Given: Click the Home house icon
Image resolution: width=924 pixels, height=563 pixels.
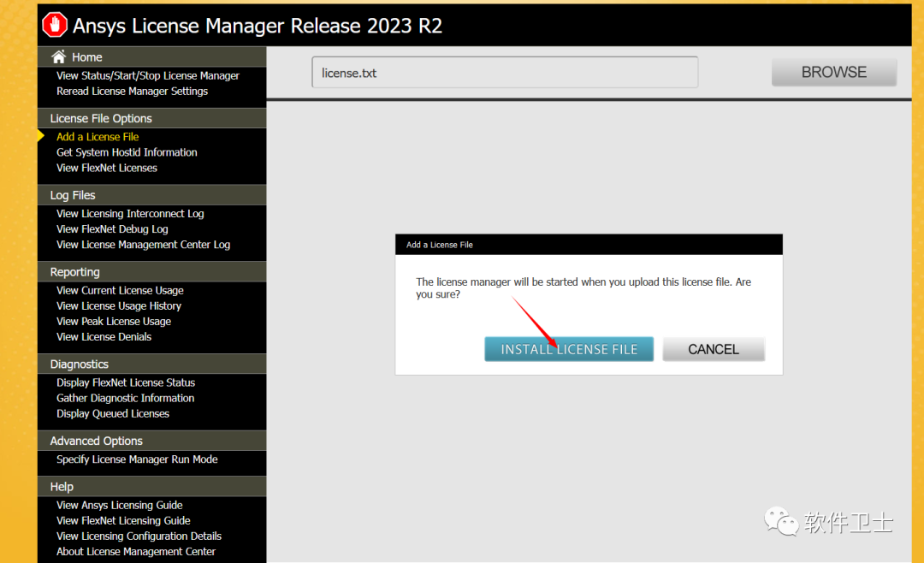Looking at the screenshot, I should 58,56.
